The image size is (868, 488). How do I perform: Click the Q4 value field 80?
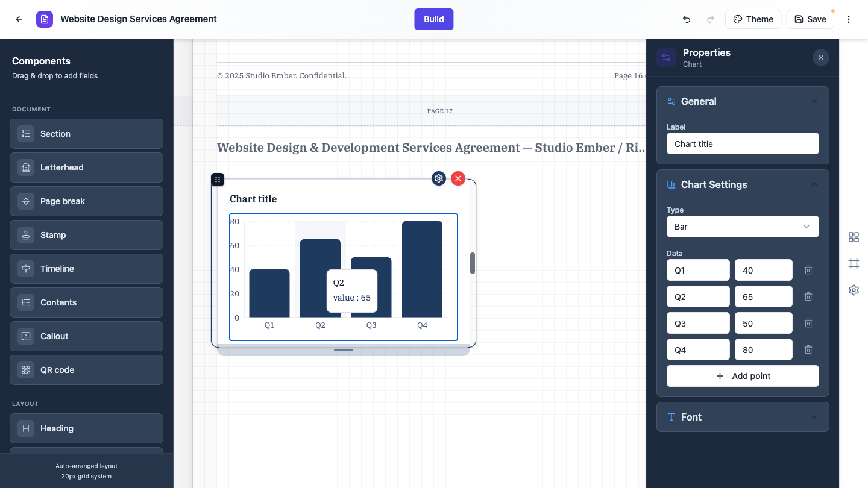(763, 349)
